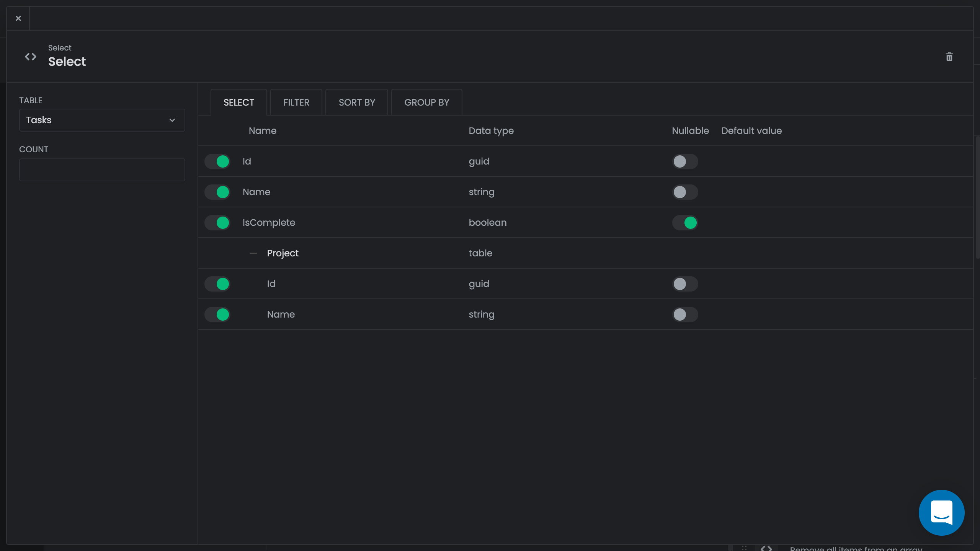Viewport: 980px width, 551px height.
Task: Toggle Nullable for the top-level Name row
Action: pos(685,192)
